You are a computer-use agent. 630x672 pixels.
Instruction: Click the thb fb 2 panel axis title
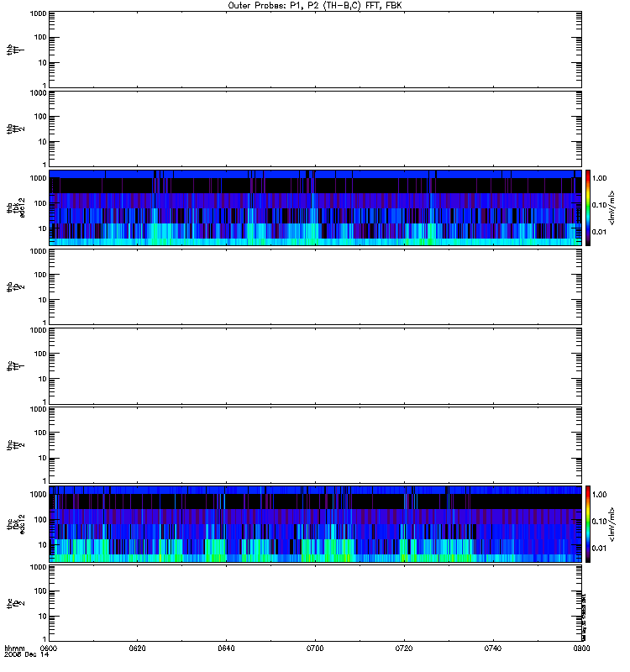(x=15, y=286)
